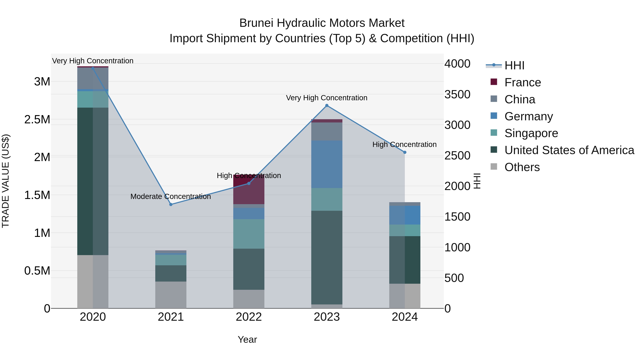Viewport: 644px width, 362px height.
Task: Click the 2022 HHI data point
Action: [x=249, y=183]
